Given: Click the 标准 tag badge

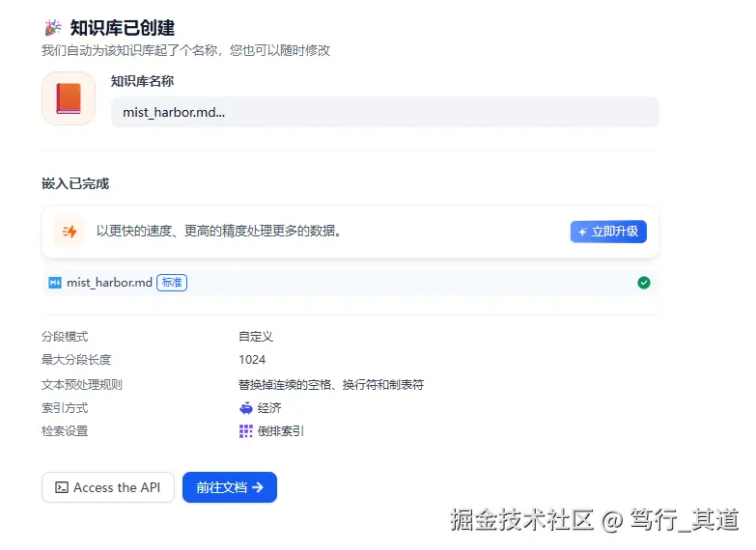Looking at the screenshot, I should (172, 283).
